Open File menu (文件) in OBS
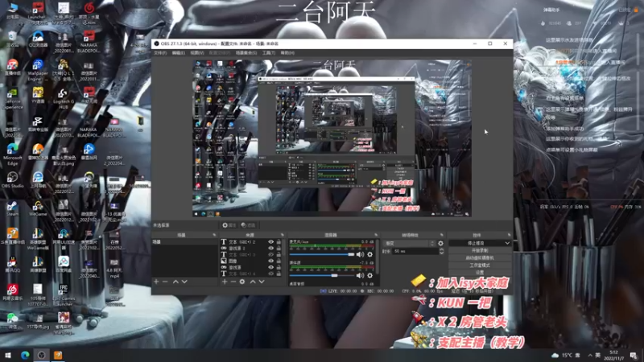The width and height of the screenshot is (644, 362). coord(159,53)
